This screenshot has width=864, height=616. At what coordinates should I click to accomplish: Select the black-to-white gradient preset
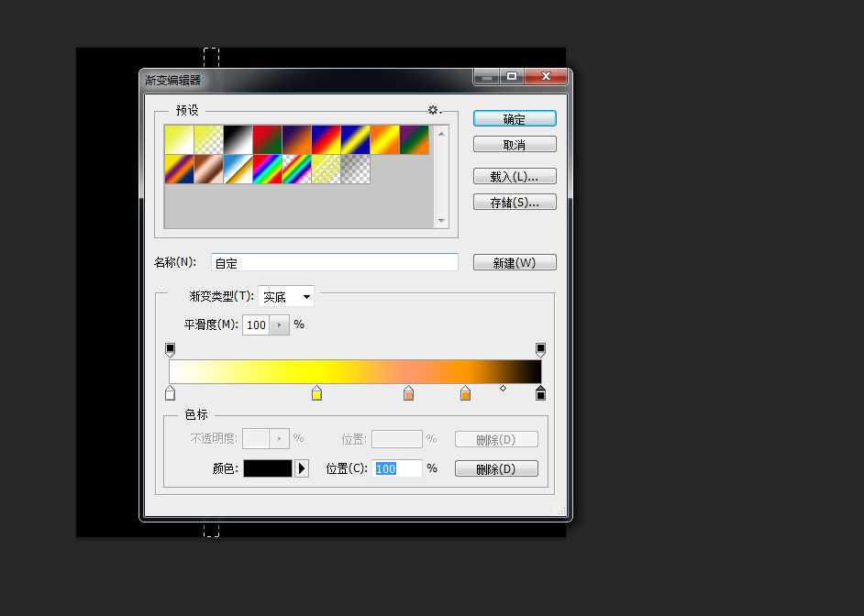[236, 136]
